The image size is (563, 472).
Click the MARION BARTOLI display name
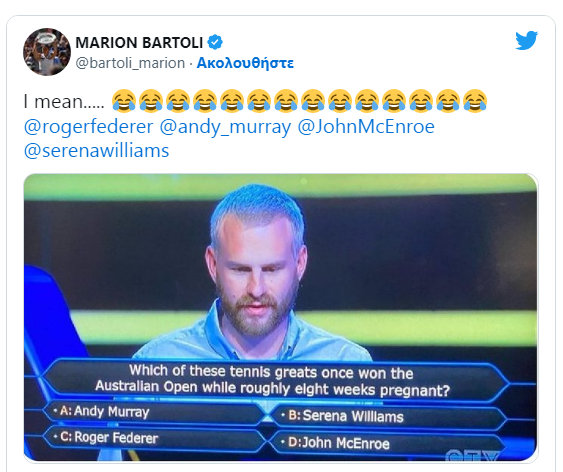point(139,43)
